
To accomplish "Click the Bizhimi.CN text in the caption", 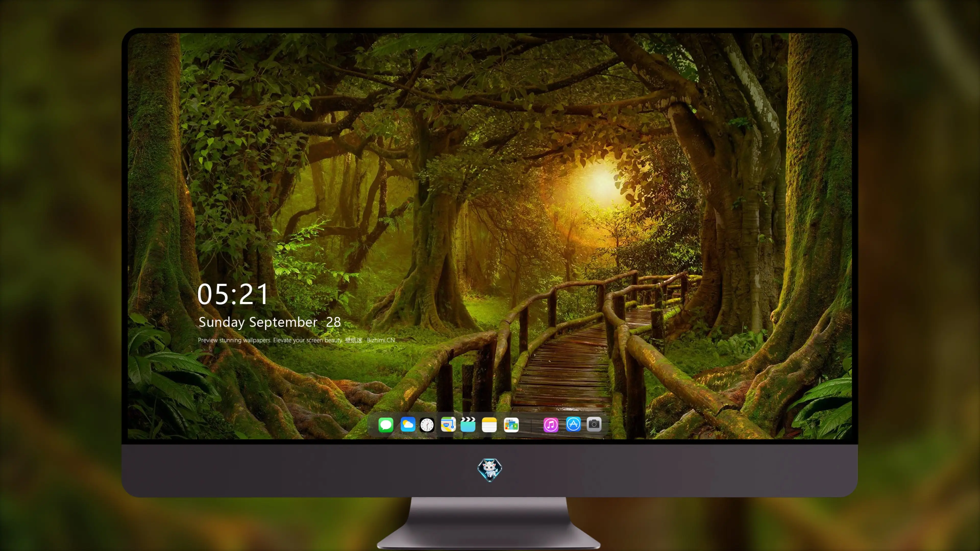I will pos(381,340).
